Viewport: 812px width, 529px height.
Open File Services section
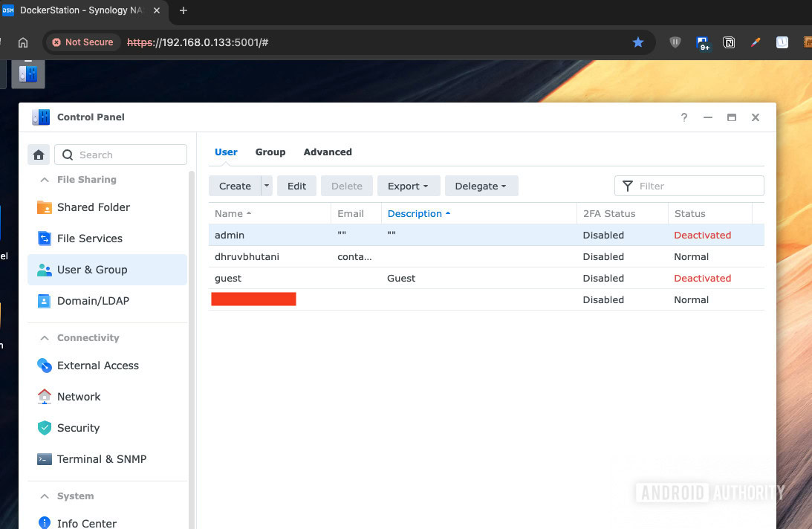89,238
